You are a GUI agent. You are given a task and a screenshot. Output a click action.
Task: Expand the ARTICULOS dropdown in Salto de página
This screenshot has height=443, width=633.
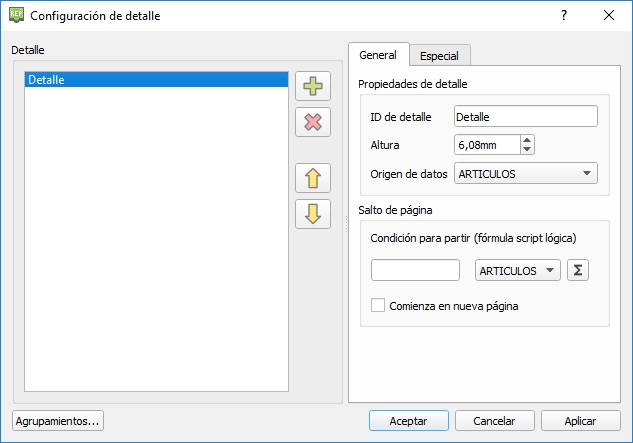[x=516, y=270]
